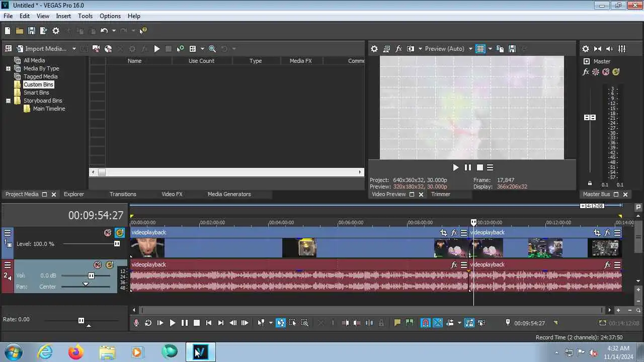Open Windows Start menu orb
The height and width of the screenshot is (362, 644).
[x=14, y=352]
